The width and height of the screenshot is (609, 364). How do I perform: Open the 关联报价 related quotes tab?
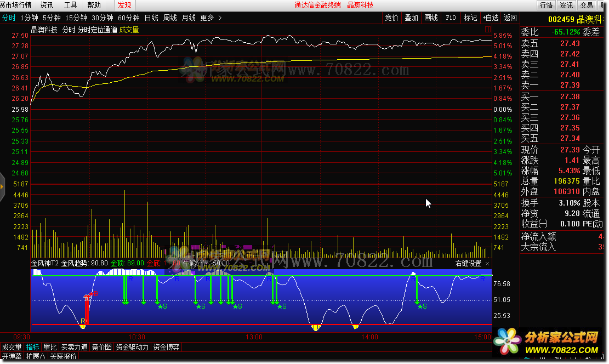(x=64, y=356)
